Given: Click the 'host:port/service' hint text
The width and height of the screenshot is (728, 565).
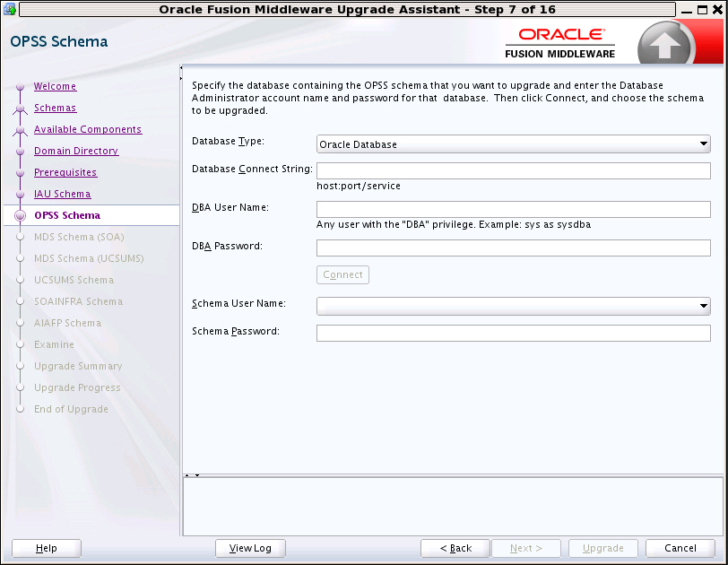Looking at the screenshot, I should pos(359,187).
